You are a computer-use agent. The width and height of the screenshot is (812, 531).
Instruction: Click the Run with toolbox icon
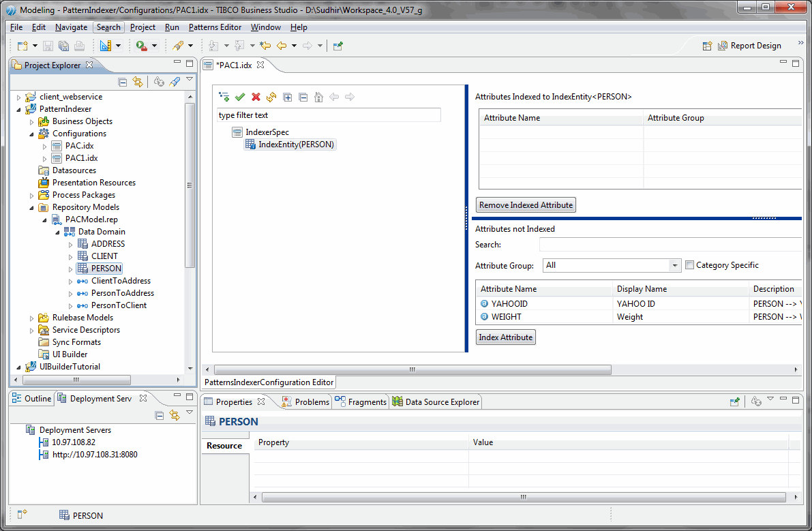[x=141, y=46]
